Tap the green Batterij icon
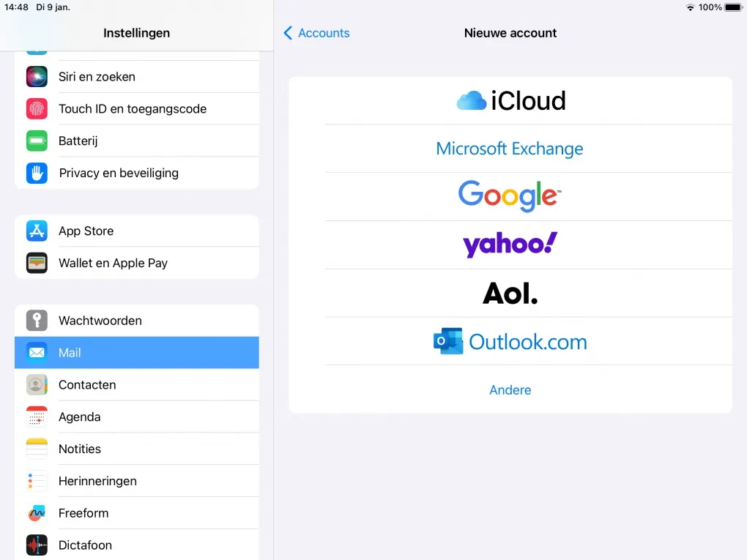Viewport: 747px width, 560px height. pyautogui.click(x=37, y=141)
